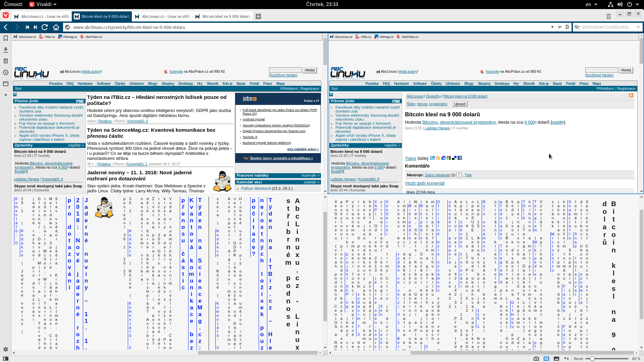Viewport: 644px width, 362px height.
Task: Open the system menu arrow beside the power icon
Action: (x=638, y=4)
